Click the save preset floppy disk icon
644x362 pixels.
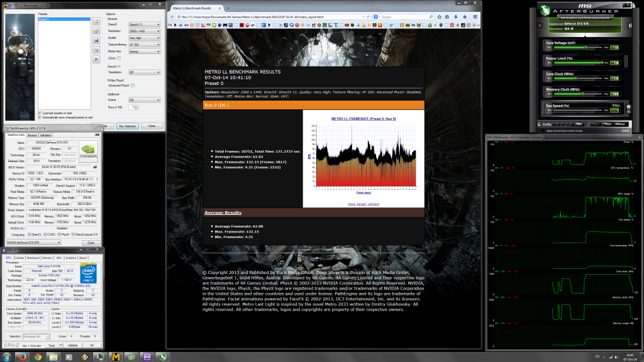click(x=97, y=40)
